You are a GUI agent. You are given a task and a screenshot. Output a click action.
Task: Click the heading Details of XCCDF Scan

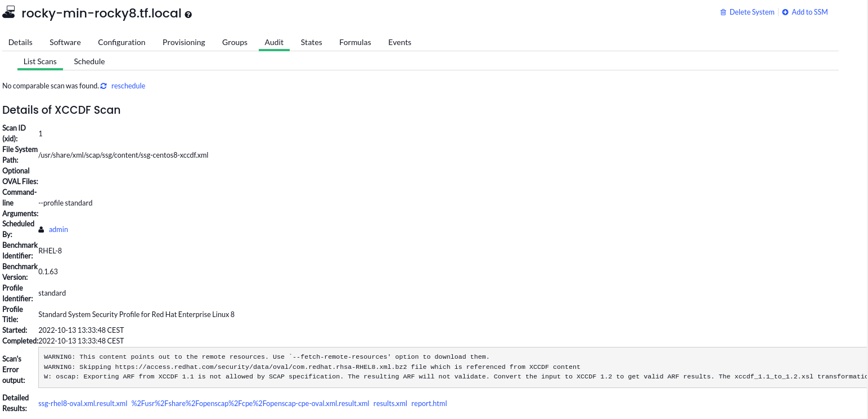61,110
